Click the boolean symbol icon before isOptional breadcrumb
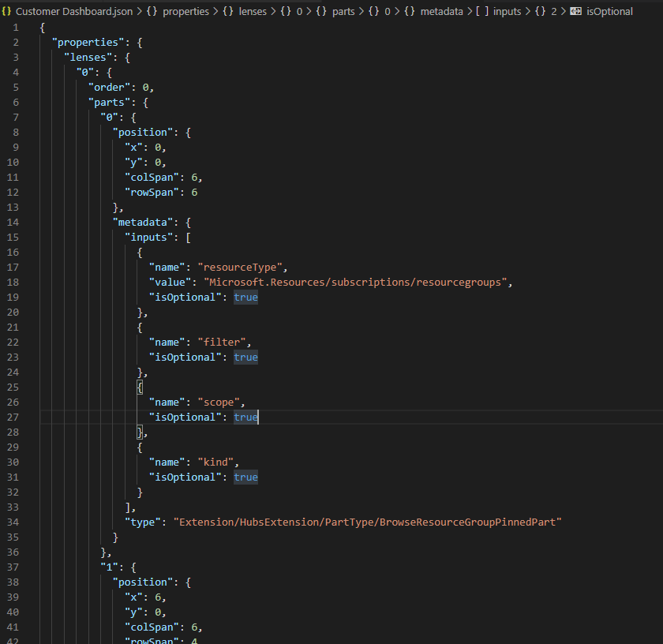Screen dimensions: 663x644 click(575, 12)
